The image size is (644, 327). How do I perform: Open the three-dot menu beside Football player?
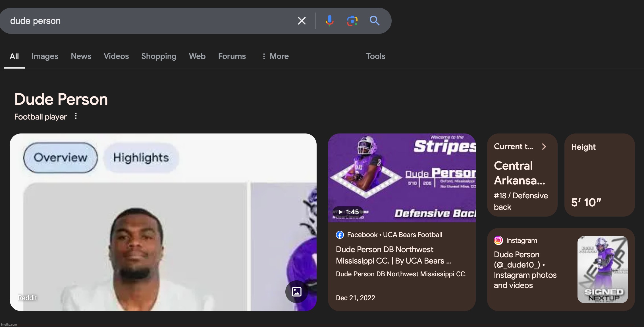[x=76, y=116]
